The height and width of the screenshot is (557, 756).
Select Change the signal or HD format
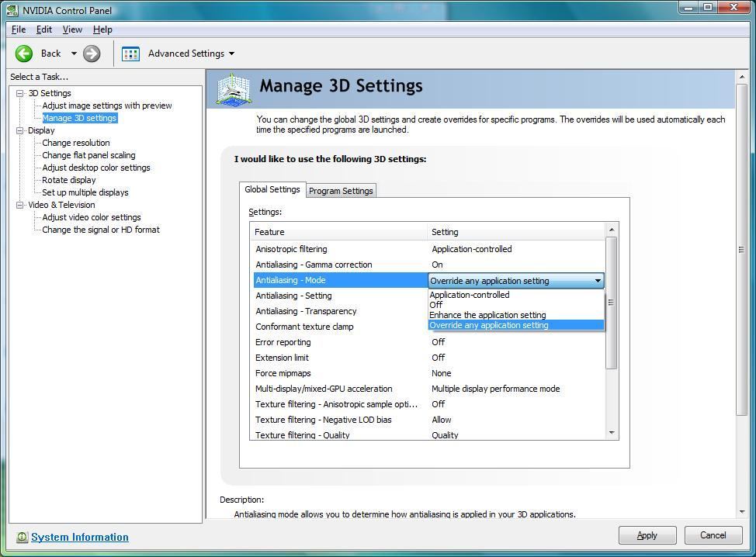tap(101, 230)
